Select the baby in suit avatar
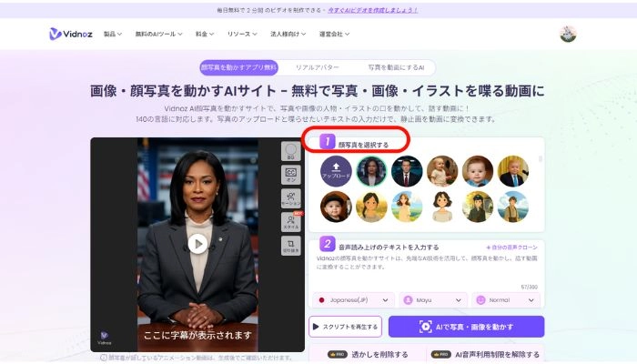Viewport: 637px width, 364px height. pos(513,171)
